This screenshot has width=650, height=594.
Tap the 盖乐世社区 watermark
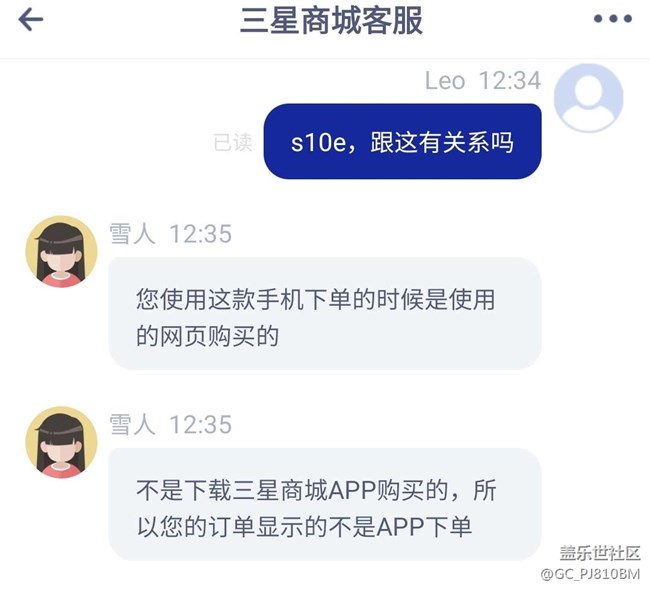pos(600,553)
